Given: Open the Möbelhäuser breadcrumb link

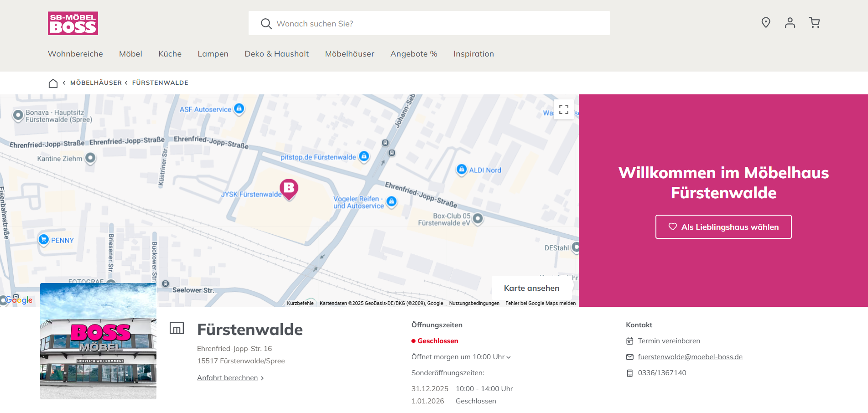Looking at the screenshot, I should [96, 83].
